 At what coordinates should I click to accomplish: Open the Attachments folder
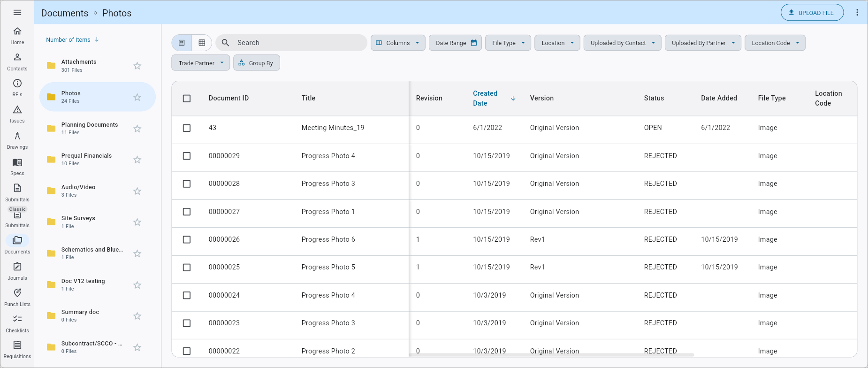point(98,66)
